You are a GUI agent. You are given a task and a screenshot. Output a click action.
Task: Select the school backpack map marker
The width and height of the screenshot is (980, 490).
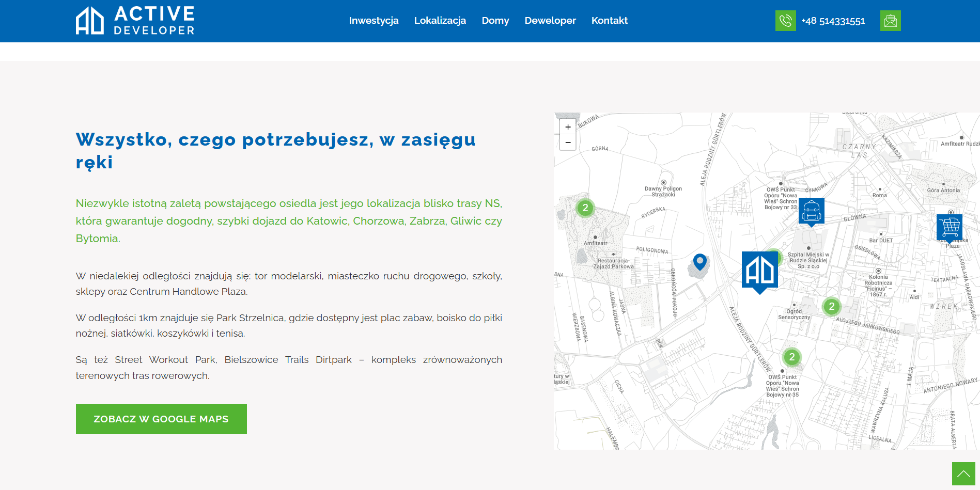click(812, 212)
